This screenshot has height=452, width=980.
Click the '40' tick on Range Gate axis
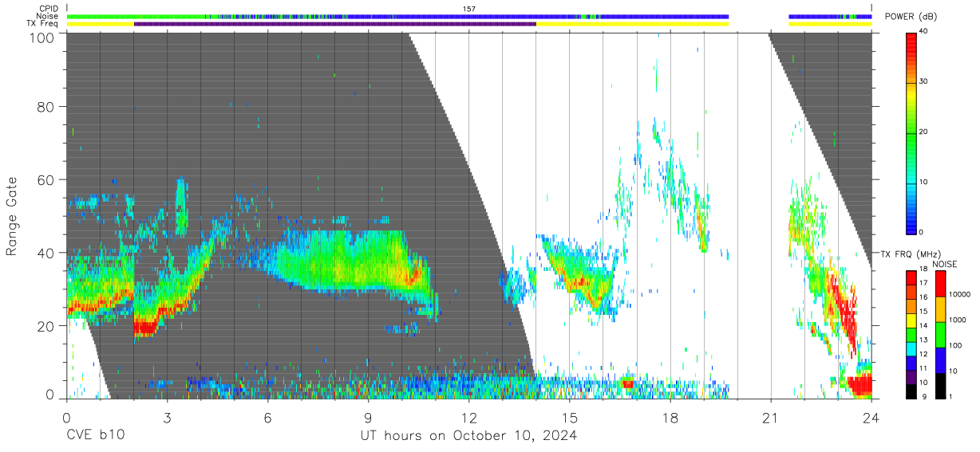coord(47,253)
